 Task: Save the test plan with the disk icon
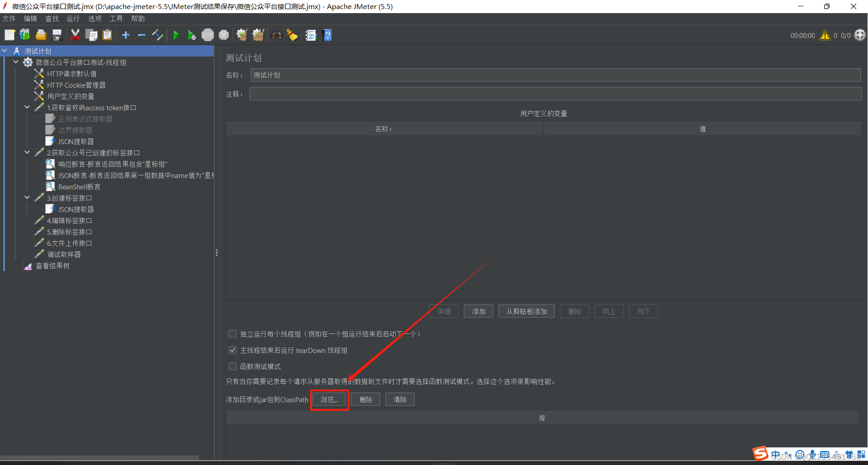click(x=57, y=35)
